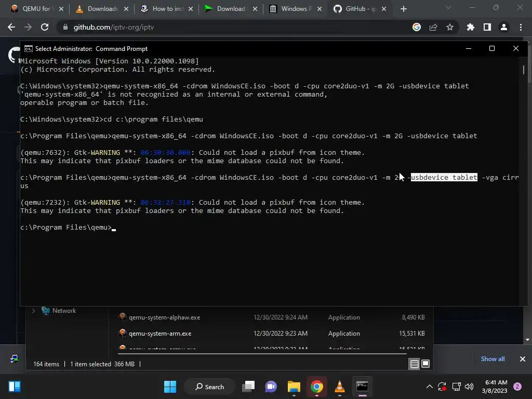Switch Explorer to large icons view

click(425, 364)
